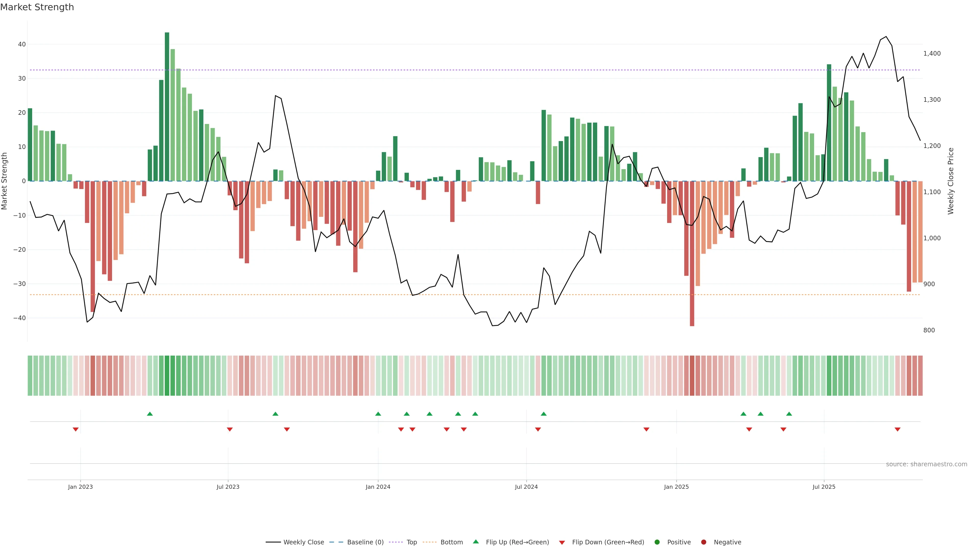Screen dimensions: 980x551
Task: Click Flip Down red triangle legend icon
Action: pos(562,542)
